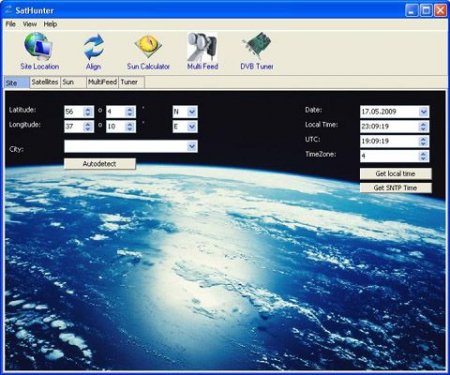The height and width of the screenshot is (375, 450).
Task: Maximize the SatHunter window
Action: point(426,10)
